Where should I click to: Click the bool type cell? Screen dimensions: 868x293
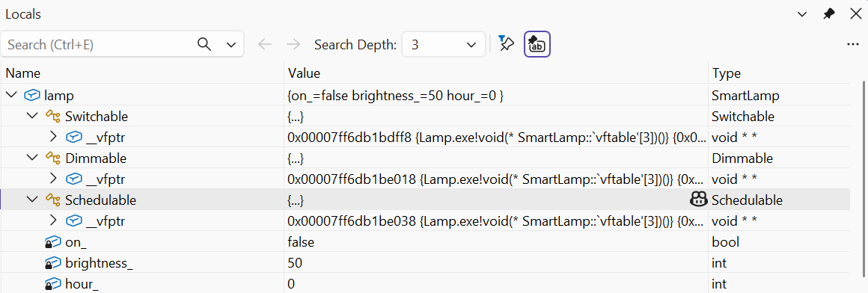pyautogui.click(x=725, y=242)
